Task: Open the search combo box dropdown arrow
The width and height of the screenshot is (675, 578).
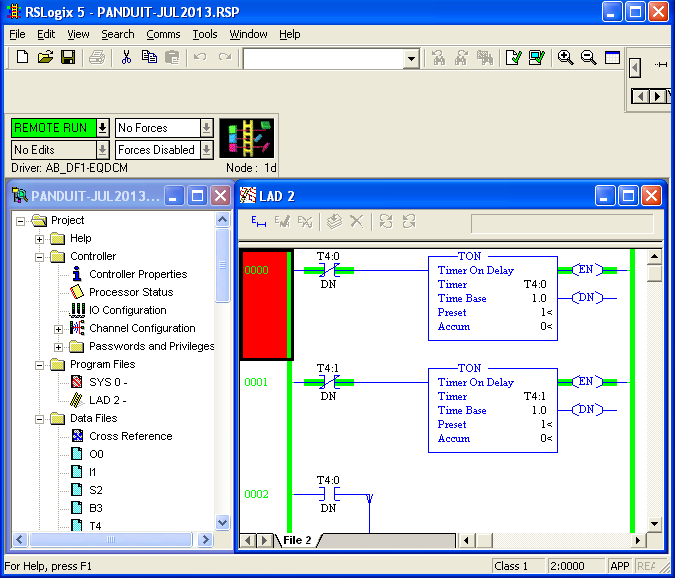Action: coord(411,58)
